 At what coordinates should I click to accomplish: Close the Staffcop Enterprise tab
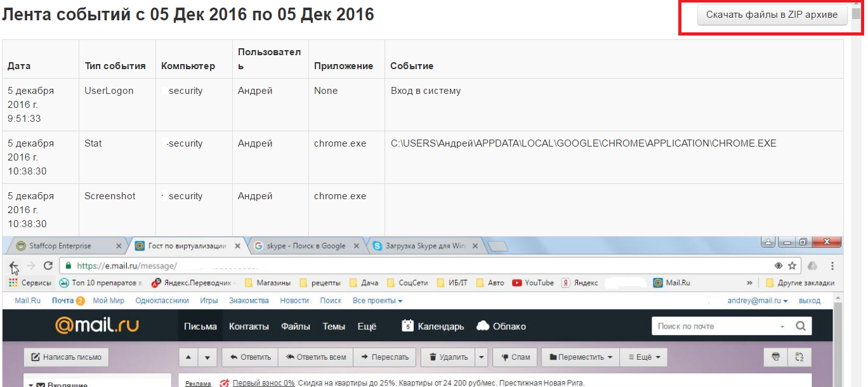[x=119, y=246]
